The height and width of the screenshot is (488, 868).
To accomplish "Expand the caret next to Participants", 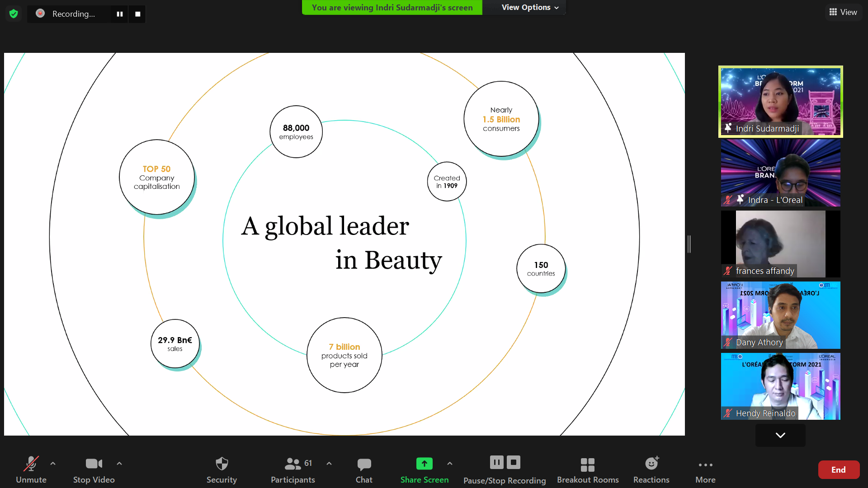I will (329, 463).
